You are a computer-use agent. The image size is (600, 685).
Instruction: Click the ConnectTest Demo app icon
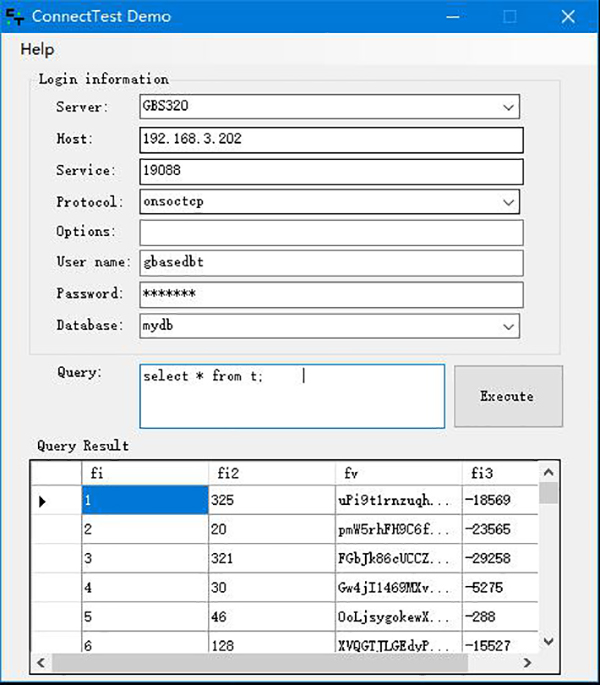click(15, 17)
